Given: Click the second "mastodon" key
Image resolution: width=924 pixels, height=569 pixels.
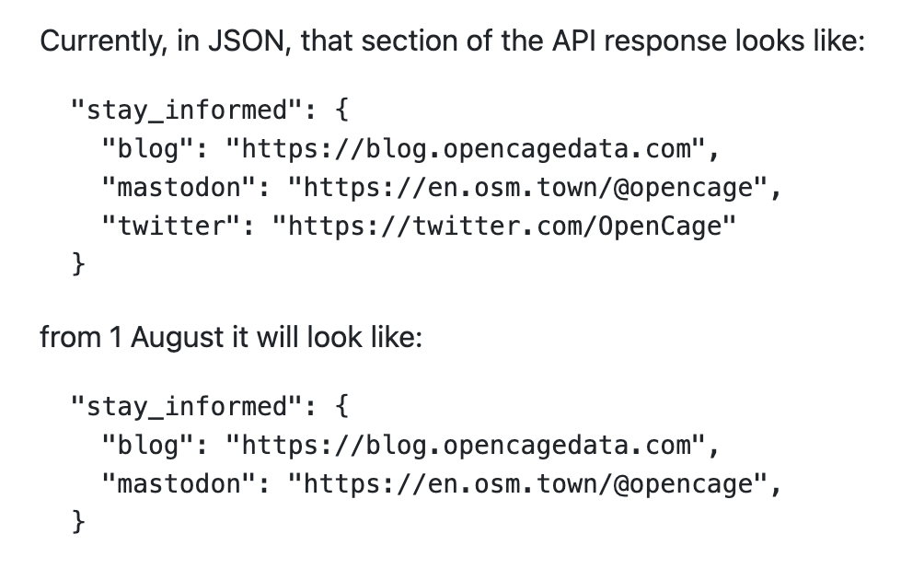Looking at the screenshot, I should coord(179,484).
